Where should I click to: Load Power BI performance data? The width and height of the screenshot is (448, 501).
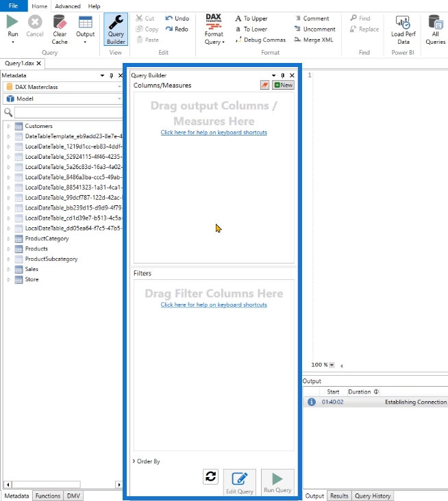pyautogui.click(x=403, y=29)
